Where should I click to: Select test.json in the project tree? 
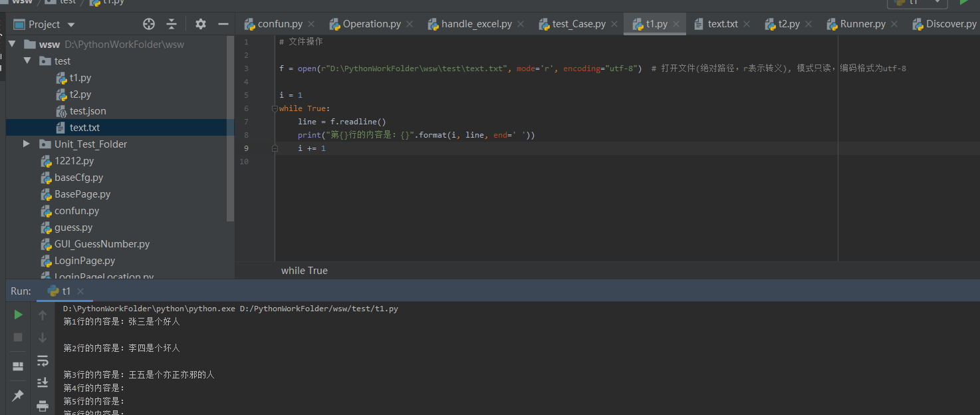[88, 111]
